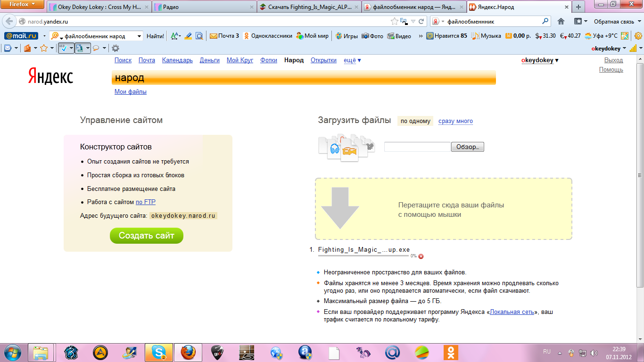Click the Найти! search button
The image size is (644, 362).
[x=155, y=36]
